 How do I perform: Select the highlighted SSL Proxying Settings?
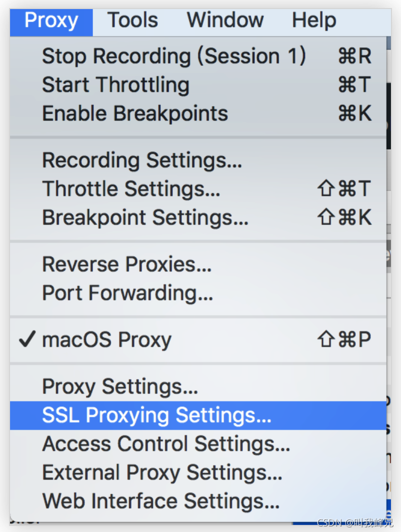tap(157, 415)
